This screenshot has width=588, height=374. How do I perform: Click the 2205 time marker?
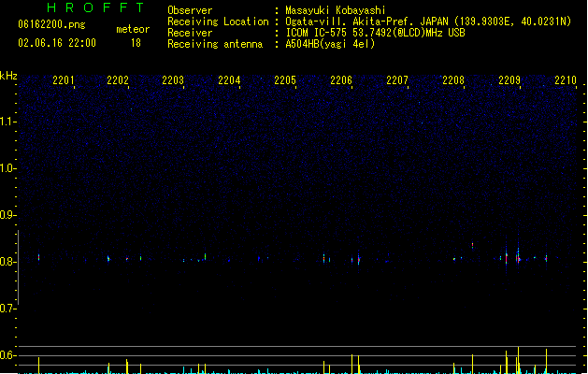click(x=285, y=80)
